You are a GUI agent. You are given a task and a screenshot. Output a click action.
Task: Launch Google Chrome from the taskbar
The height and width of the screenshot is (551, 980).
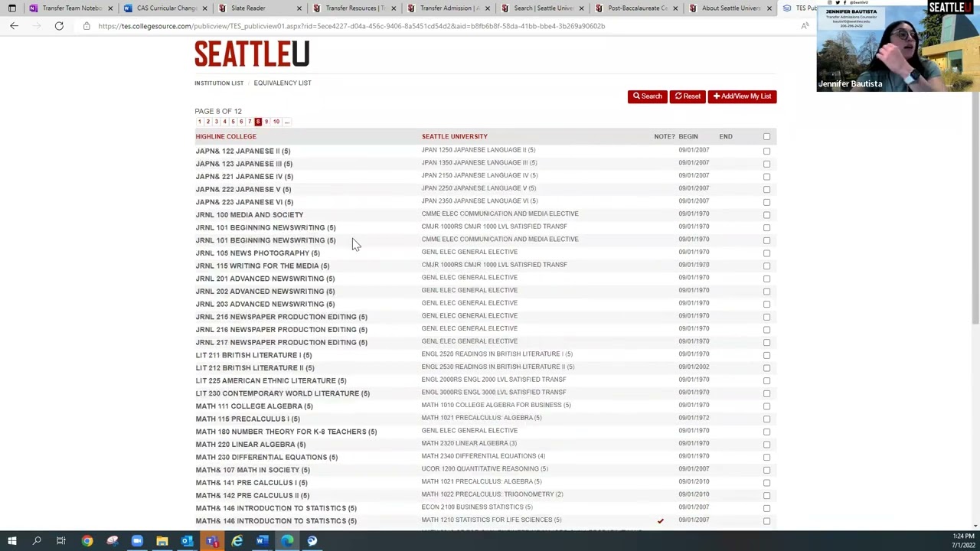pos(87,541)
